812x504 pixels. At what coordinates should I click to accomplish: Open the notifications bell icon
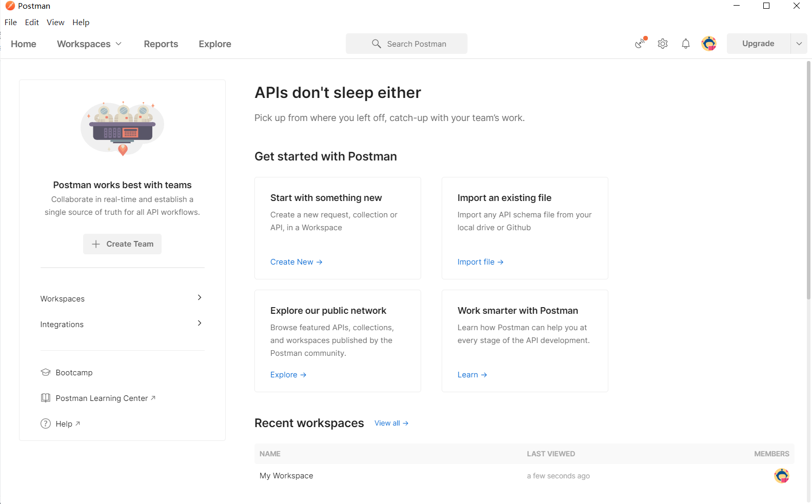coord(686,44)
